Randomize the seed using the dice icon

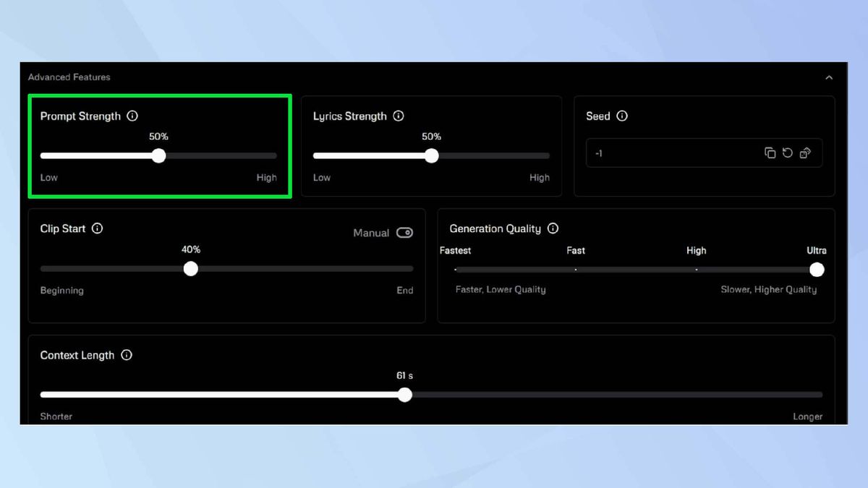[x=804, y=153]
